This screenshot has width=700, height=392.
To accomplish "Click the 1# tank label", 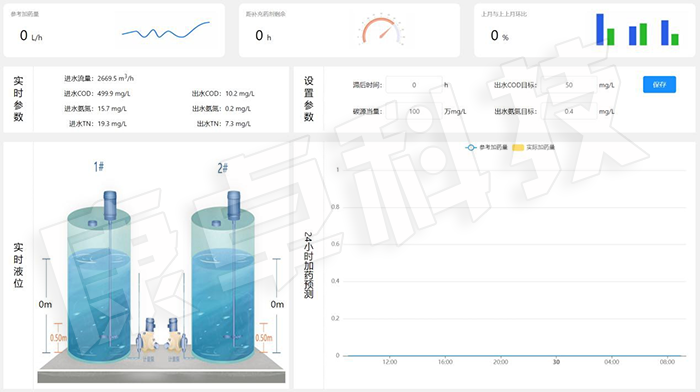I will [x=99, y=167].
